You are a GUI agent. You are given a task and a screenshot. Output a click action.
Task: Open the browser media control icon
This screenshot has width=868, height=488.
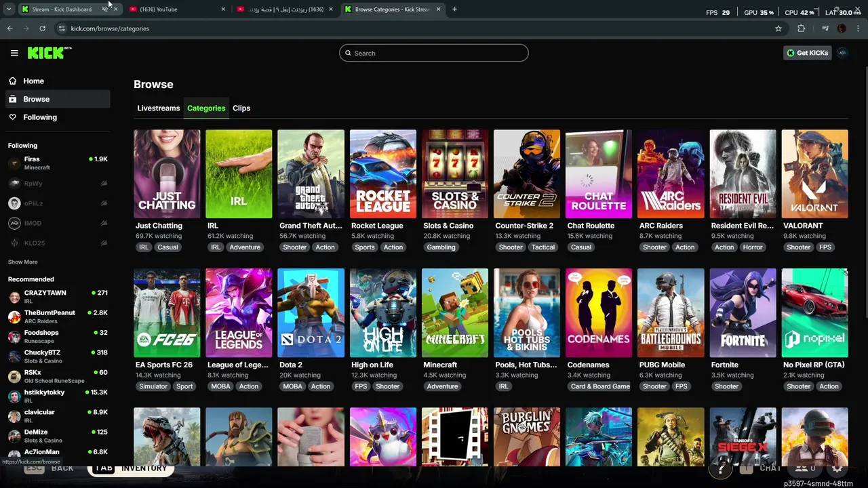click(825, 28)
